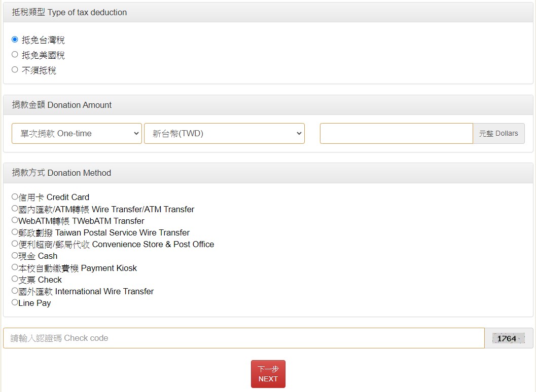
Task: Click the 1764 captcha code image
Action: [508, 338]
